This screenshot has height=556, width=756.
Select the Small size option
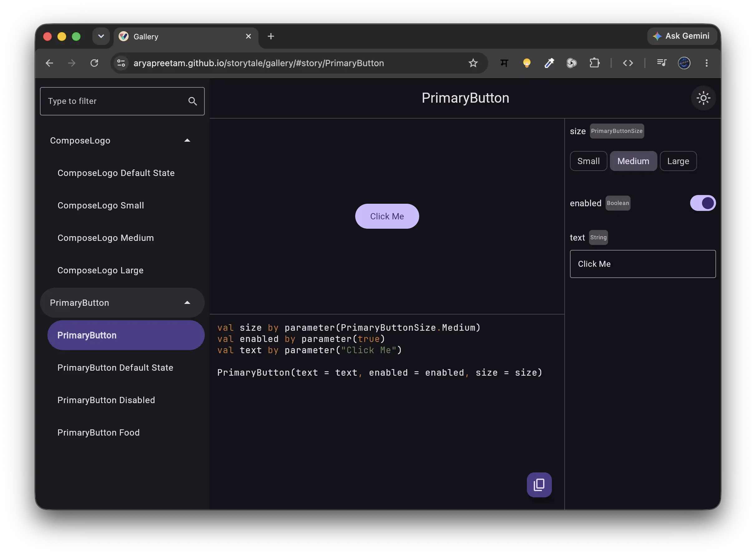(x=588, y=161)
